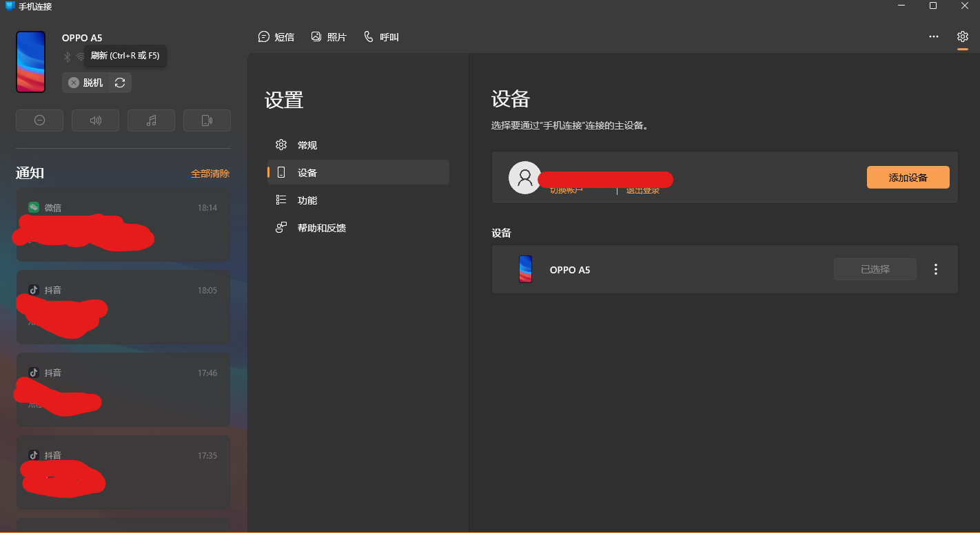
Task: Select 功能 settings category
Action: (358, 200)
